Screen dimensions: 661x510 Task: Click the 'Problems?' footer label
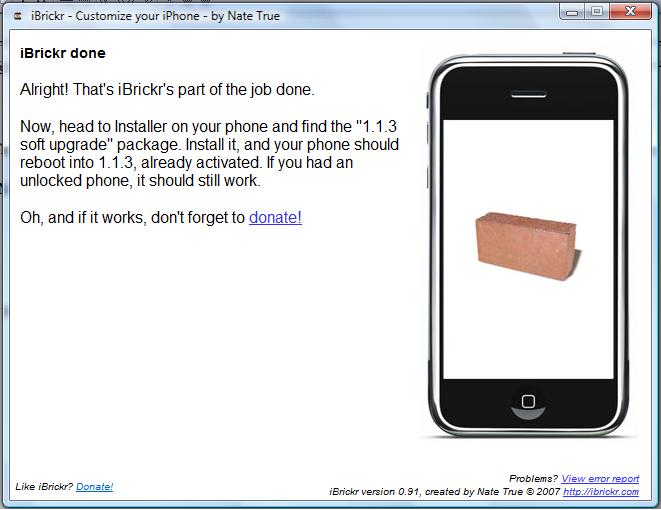pos(534,479)
